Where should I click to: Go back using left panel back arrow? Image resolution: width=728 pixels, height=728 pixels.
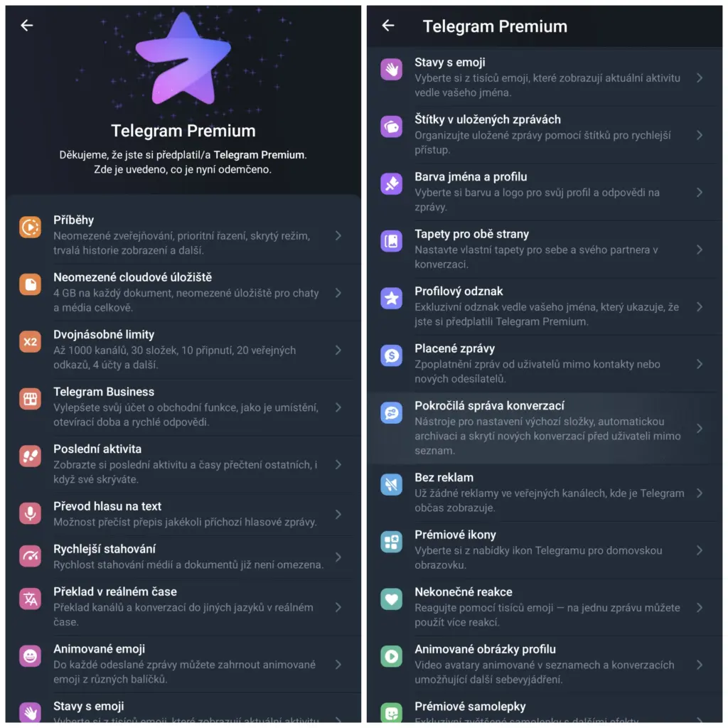pos(27,25)
